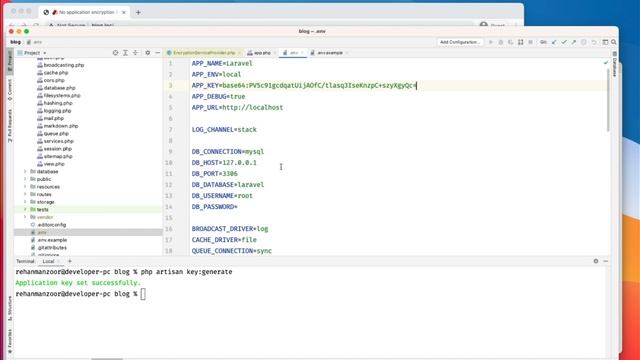Viewport: 640px width, 360px height.
Task: Select .env.example file in project tree
Action: tap(49, 240)
